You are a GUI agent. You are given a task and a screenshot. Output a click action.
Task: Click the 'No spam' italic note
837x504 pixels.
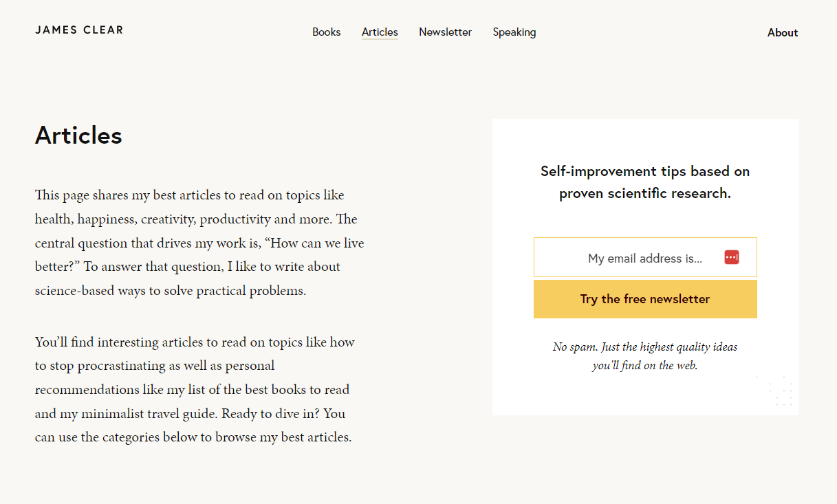(x=645, y=356)
